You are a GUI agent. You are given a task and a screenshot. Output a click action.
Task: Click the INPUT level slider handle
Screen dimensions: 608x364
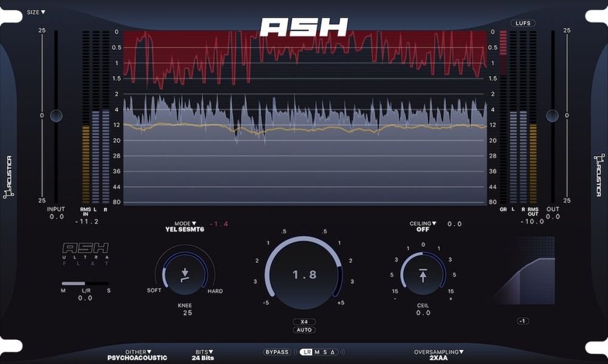coord(56,115)
